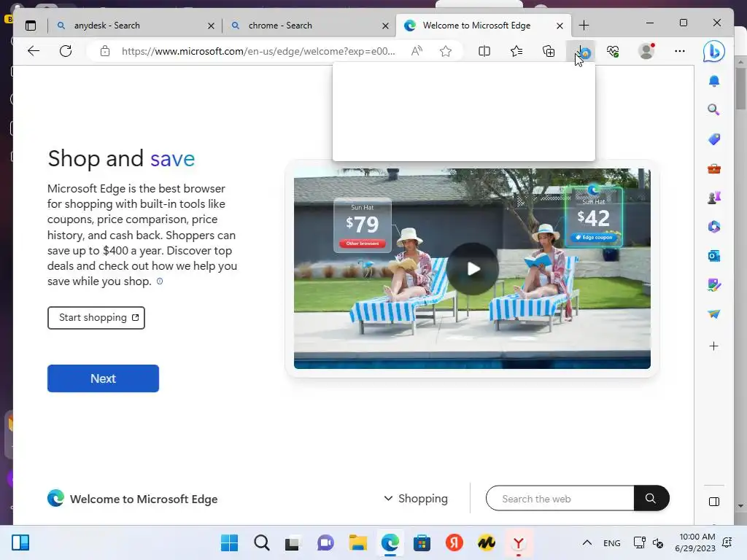Open Yandex app on taskbar
This screenshot has width=747, height=560.
pyautogui.click(x=454, y=542)
